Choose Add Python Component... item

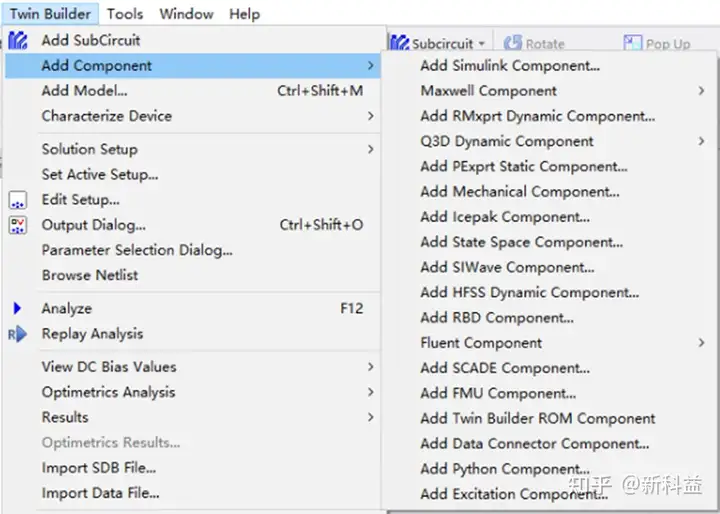coord(550,469)
